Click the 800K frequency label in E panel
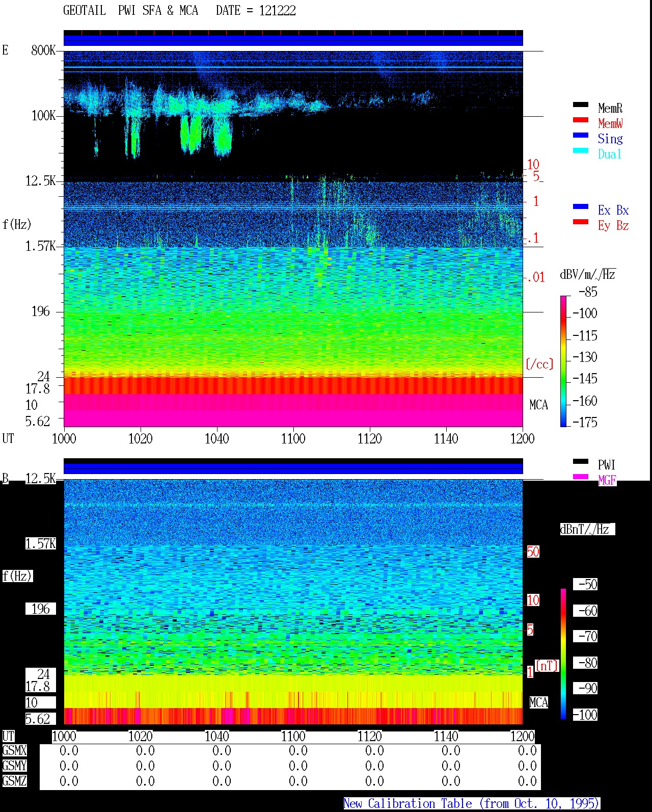The image size is (652, 812). pyautogui.click(x=43, y=50)
